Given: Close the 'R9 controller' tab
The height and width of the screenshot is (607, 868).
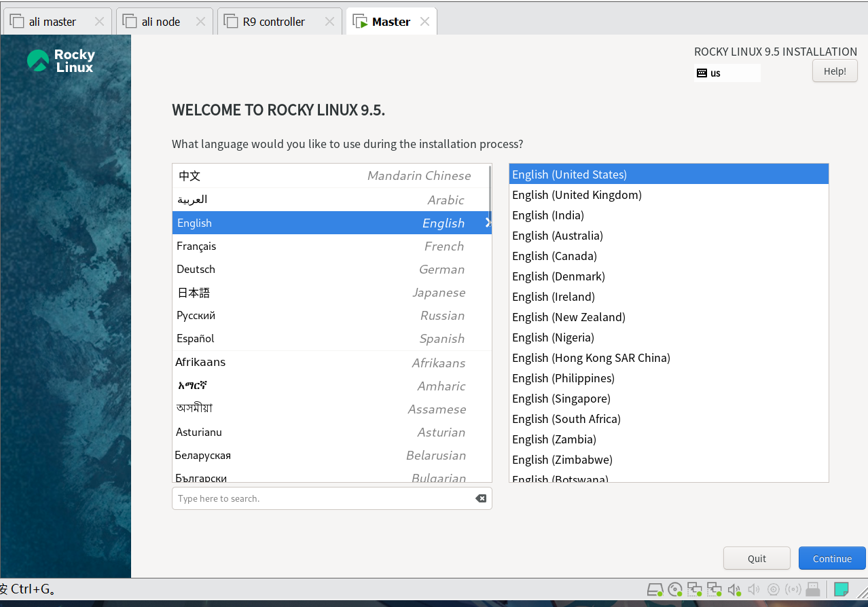Looking at the screenshot, I should (329, 22).
